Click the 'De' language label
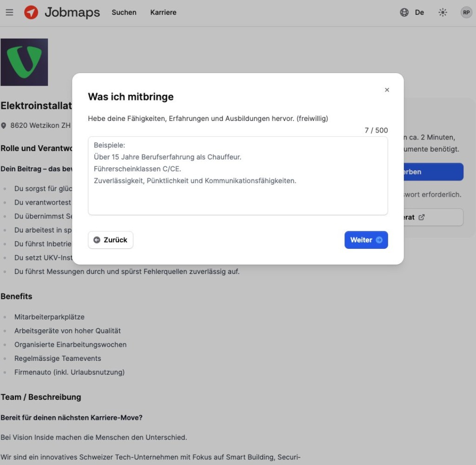The height and width of the screenshot is (465, 476). coord(419,13)
